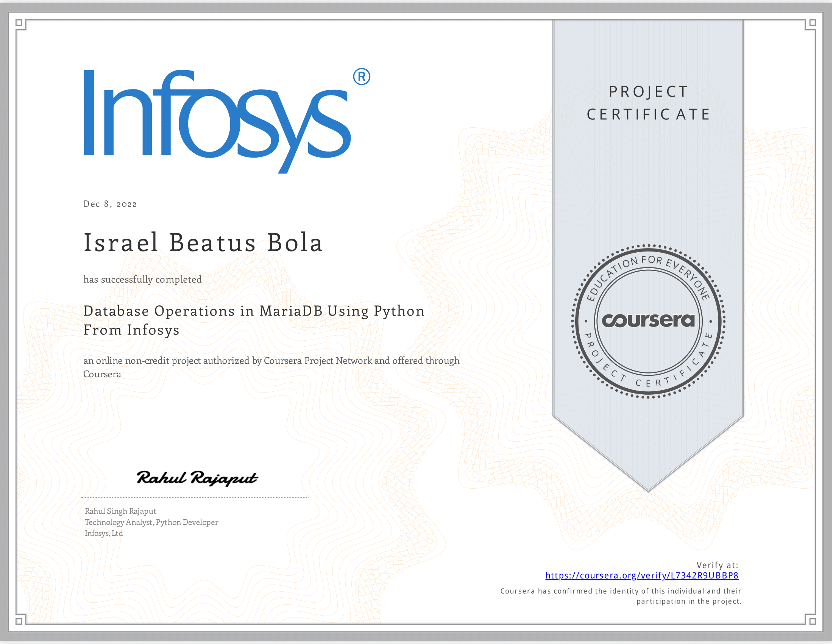Click the top-left corner ornament
833x644 pixels.
tap(20, 24)
